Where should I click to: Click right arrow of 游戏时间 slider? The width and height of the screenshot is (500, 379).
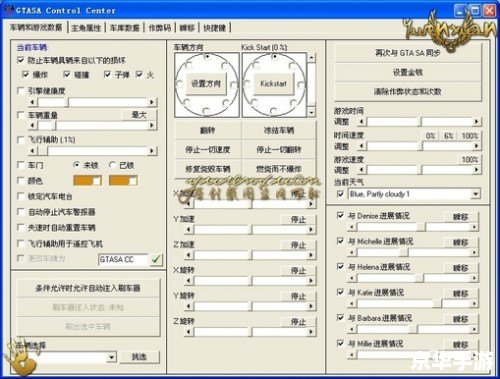[x=476, y=122]
